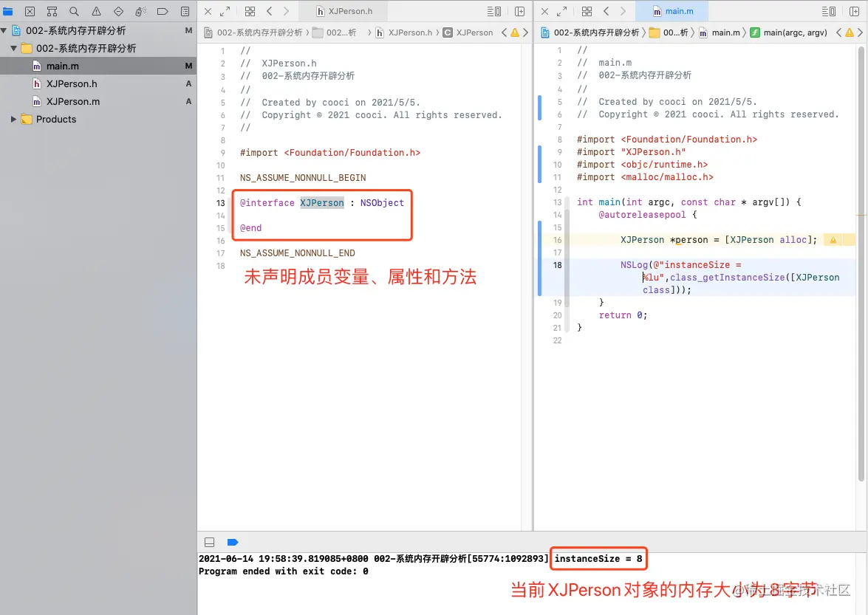
Task: Close the right main.m editor pane
Action: click(544, 11)
